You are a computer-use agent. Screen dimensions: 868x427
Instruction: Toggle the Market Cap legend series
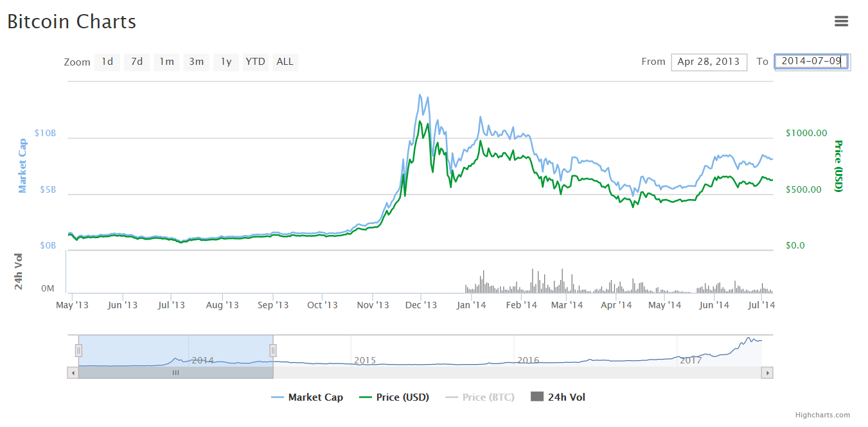click(307, 397)
